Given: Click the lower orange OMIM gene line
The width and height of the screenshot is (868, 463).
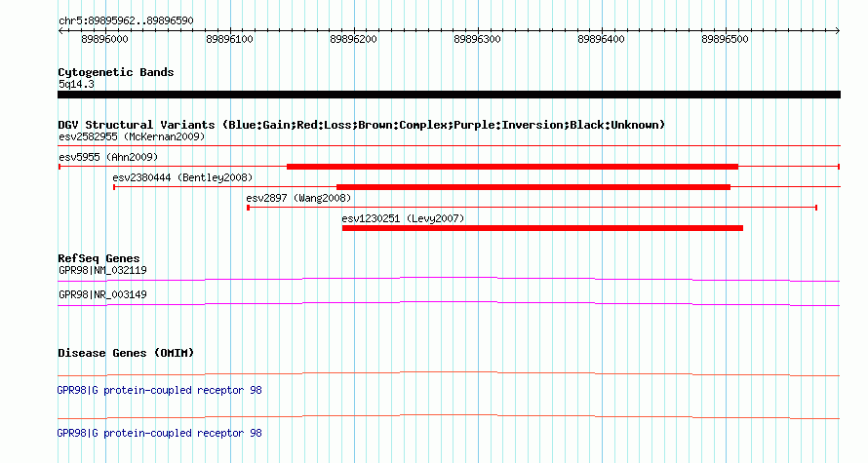Looking at the screenshot, I should click(x=449, y=416).
